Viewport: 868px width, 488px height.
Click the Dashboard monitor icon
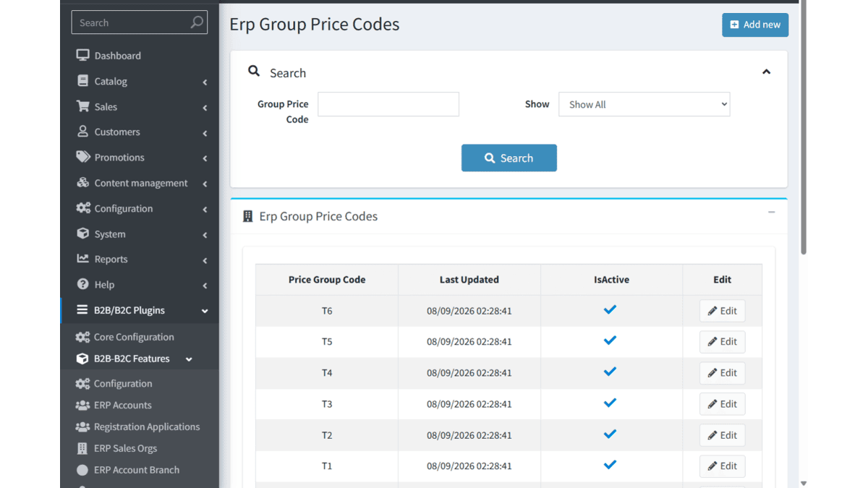click(x=82, y=55)
